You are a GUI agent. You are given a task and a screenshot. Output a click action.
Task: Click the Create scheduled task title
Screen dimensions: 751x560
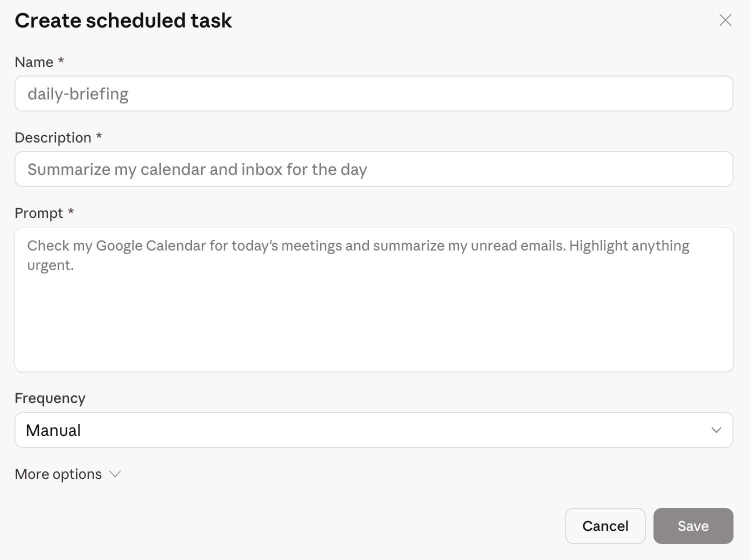pyautogui.click(x=123, y=20)
